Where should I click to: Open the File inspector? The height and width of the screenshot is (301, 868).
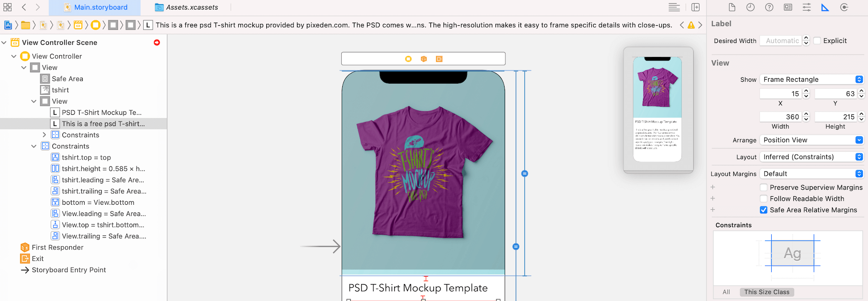732,7
